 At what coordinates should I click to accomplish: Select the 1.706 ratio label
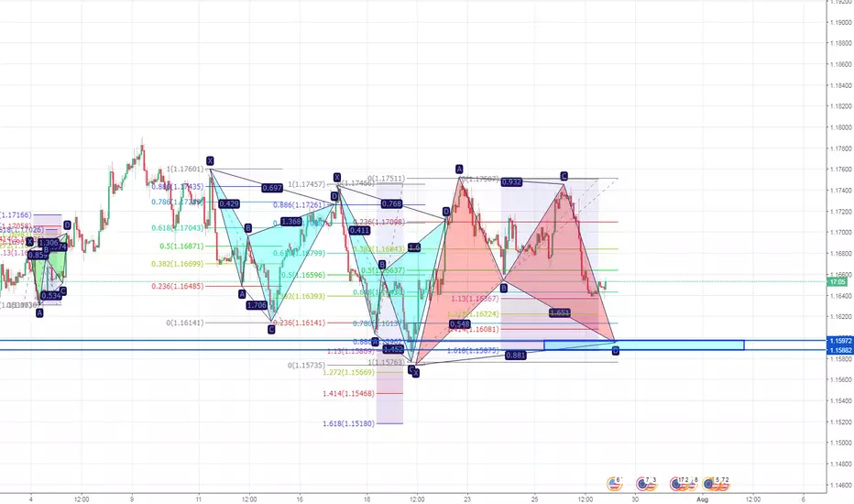pos(257,305)
